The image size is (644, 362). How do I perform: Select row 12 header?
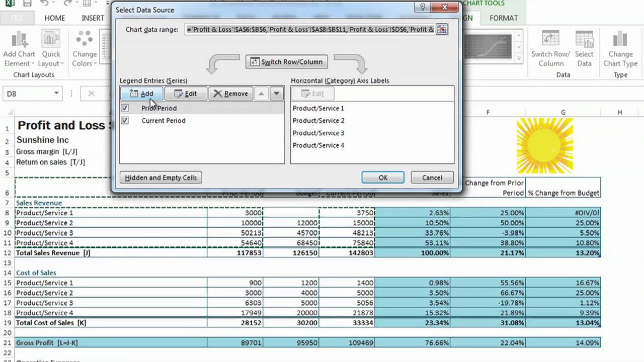(x=7, y=253)
